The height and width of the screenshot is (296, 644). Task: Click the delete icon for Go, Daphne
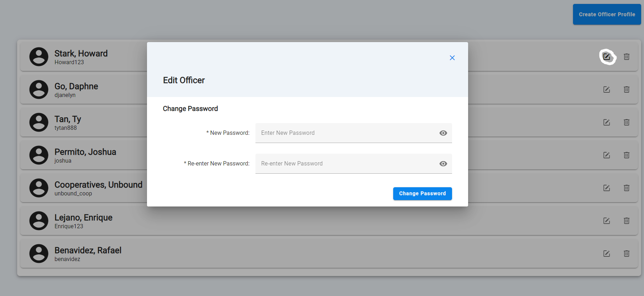[x=627, y=90]
